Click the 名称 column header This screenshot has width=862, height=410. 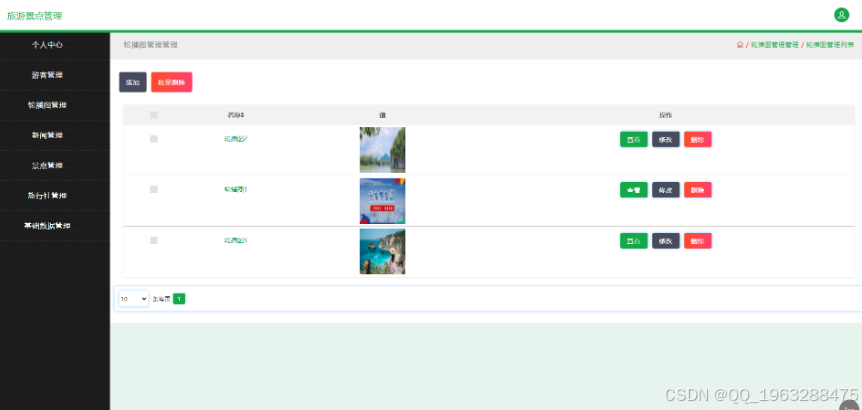click(236, 115)
